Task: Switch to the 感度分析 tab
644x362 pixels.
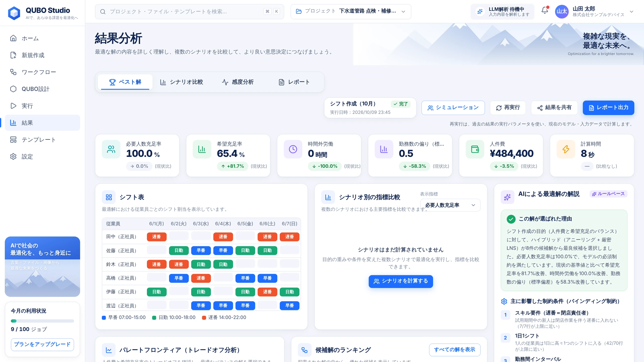Action: [x=238, y=82]
